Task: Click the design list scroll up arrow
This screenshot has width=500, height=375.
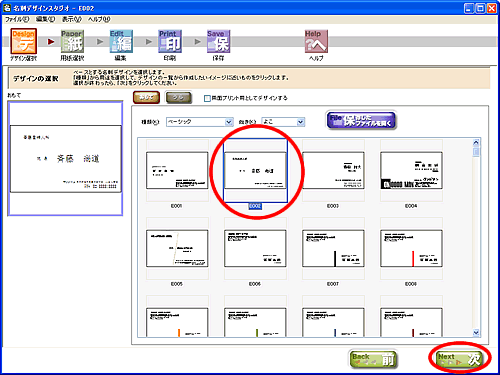Action: click(476, 143)
